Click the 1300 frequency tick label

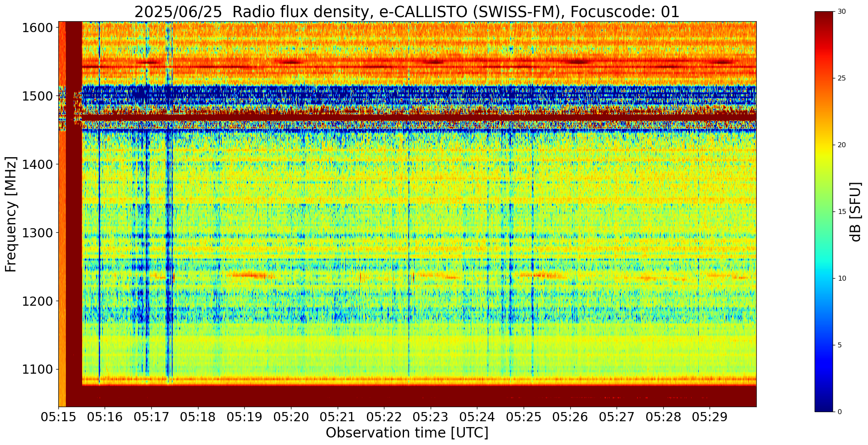[x=38, y=233]
